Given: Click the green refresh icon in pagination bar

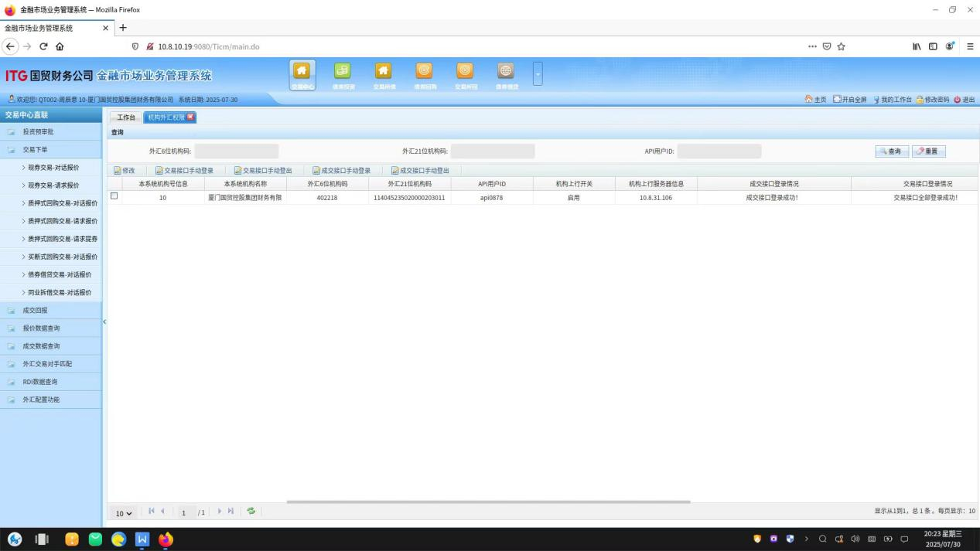Looking at the screenshot, I should click(251, 512).
